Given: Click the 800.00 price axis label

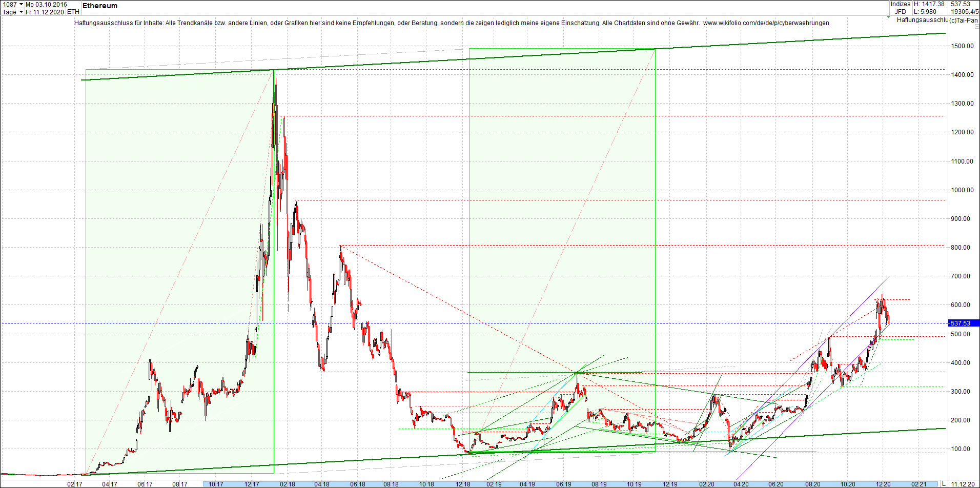Looking at the screenshot, I should (x=961, y=248).
